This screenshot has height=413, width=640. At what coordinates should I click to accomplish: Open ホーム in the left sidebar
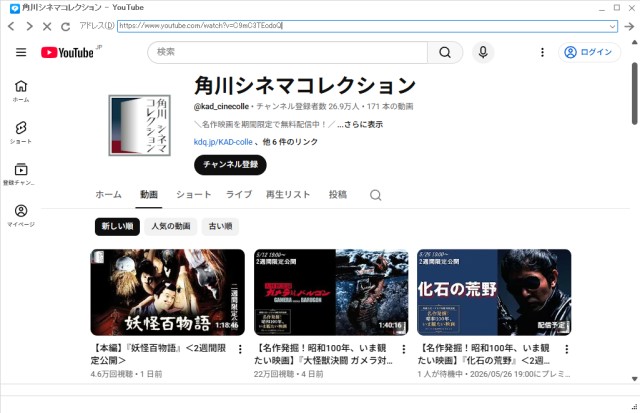click(x=21, y=91)
